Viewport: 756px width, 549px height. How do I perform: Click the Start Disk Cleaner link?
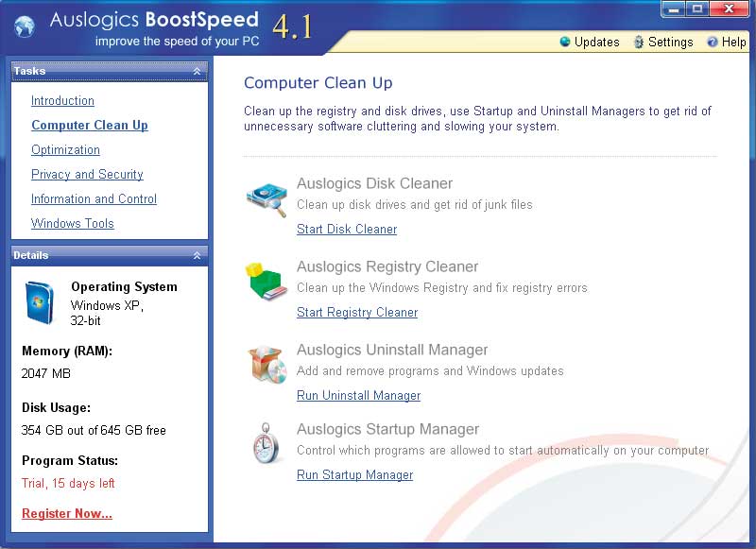click(x=347, y=229)
